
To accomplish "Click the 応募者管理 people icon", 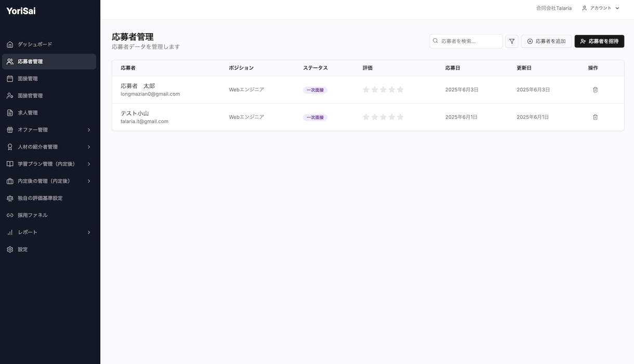I will pos(10,61).
